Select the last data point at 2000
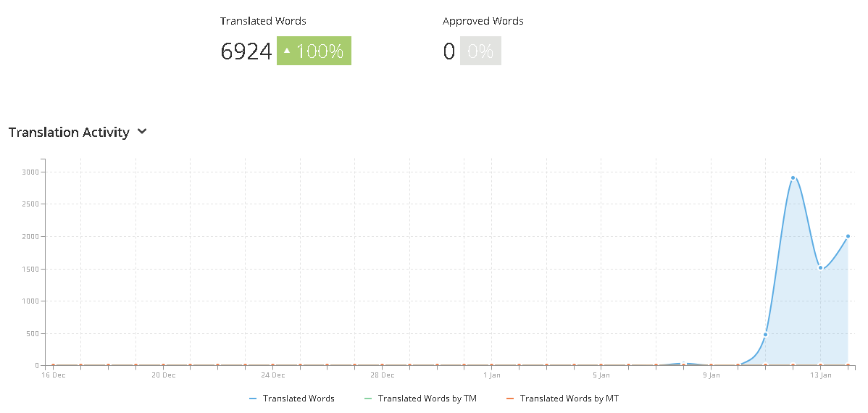This screenshot has width=868, height=413. pyautogui.click(x=848, y=236)
